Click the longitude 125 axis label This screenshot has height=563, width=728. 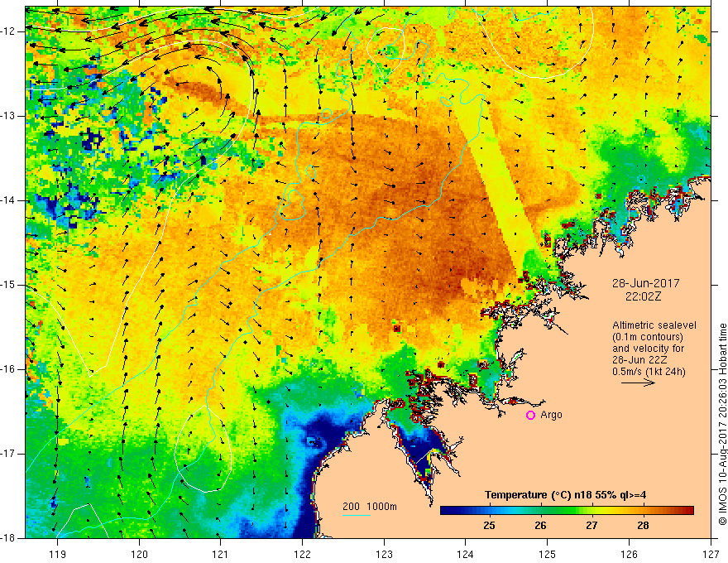pos(548,554)
